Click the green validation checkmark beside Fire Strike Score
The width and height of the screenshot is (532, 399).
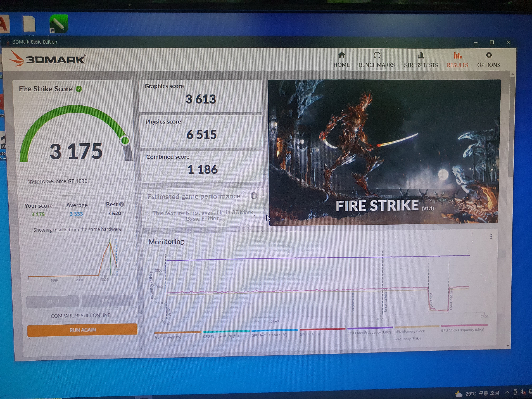[x=79, y=89]
